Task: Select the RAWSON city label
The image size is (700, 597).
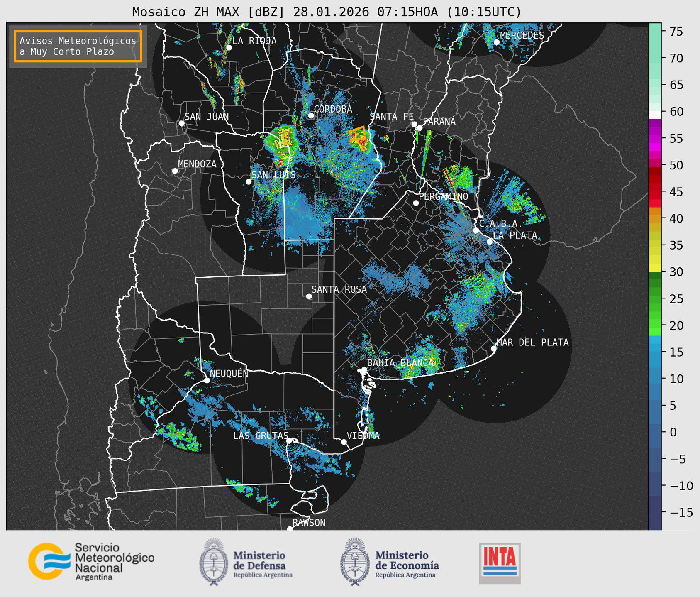Action: 309,523
